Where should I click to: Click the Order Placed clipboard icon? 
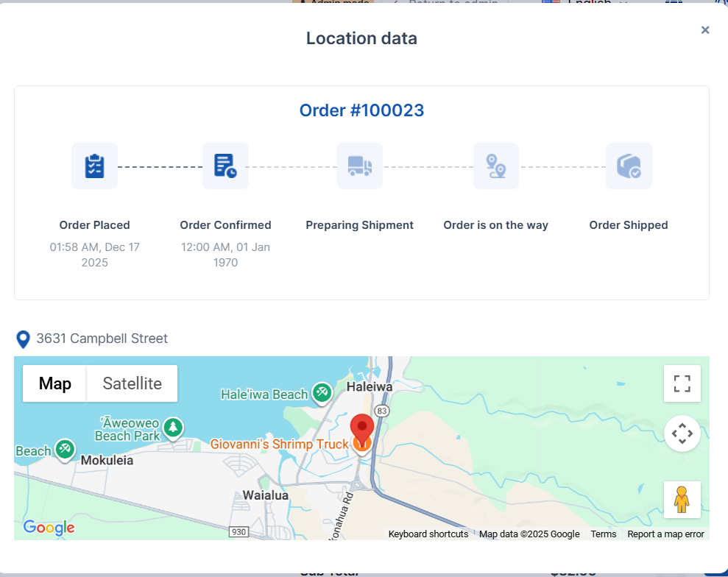click(x=95, y=166)
